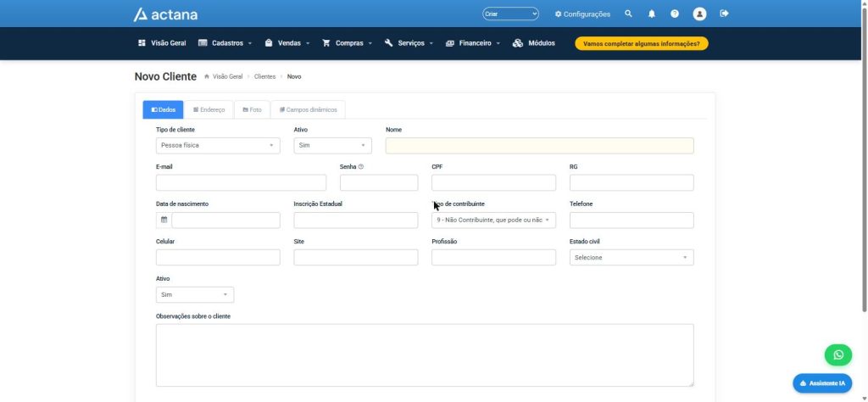
Task: Click the Senha help info icon
Action: coord(361,167)
